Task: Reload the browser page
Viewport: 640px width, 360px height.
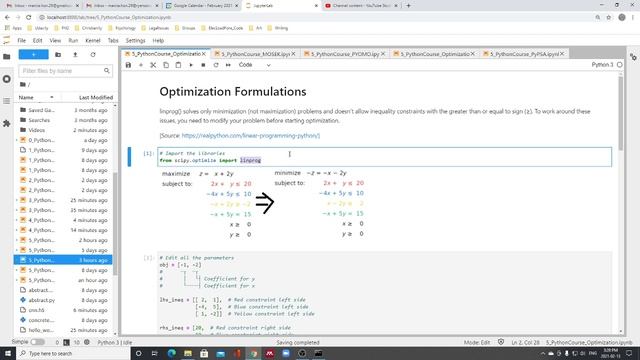Action: [x=28, y=18]
